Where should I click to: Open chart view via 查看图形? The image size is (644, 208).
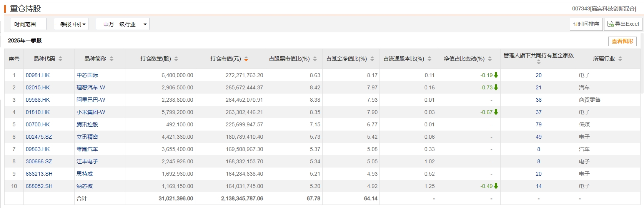(x=622, y=41)
